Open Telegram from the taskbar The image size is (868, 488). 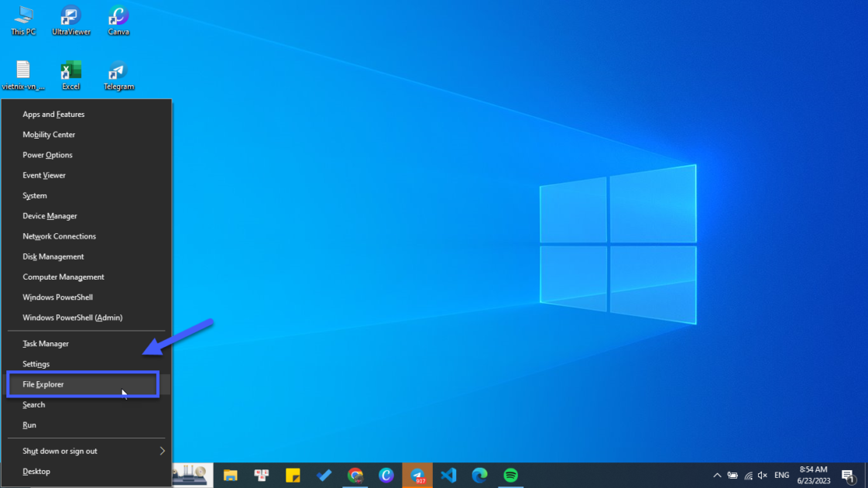coord(417,475)
